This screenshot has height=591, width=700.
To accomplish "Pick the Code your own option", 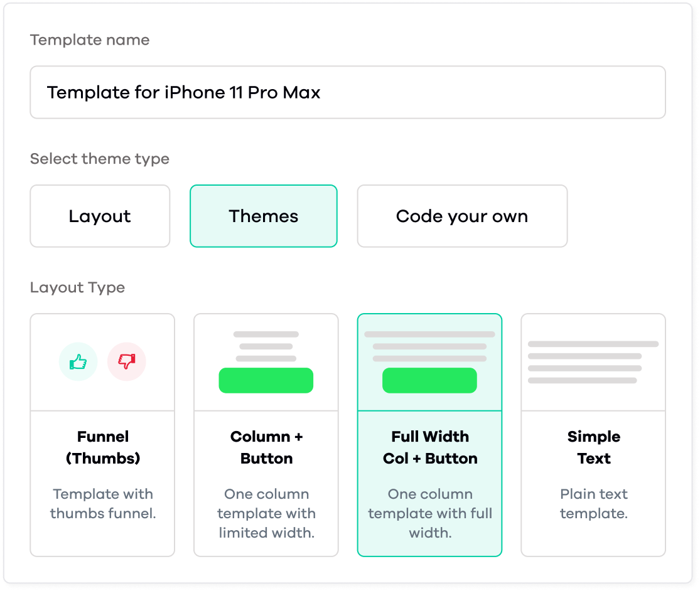I will pyautogui.click(x=462, y=216).
